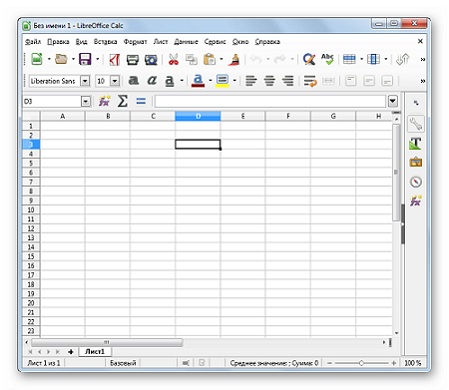This screenshot has width=449, height=390.
Task: Select column D header
Action: click(198, 116)
